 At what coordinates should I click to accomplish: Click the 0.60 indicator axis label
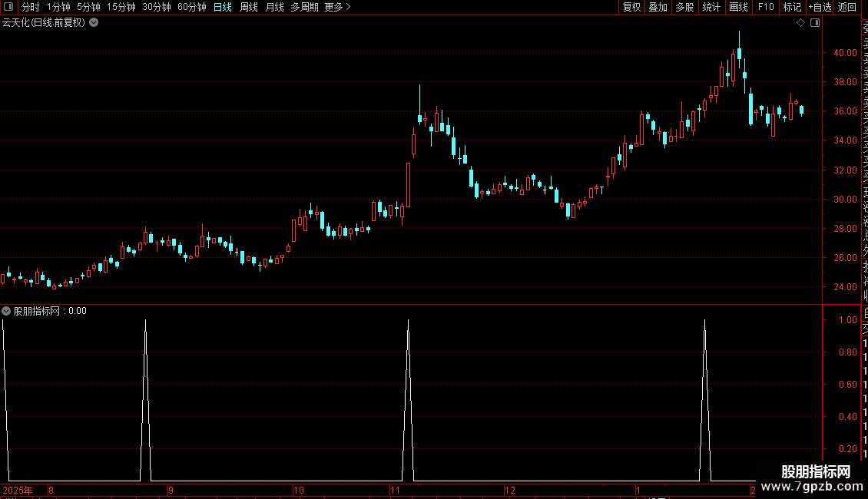(x=848, y=384)
